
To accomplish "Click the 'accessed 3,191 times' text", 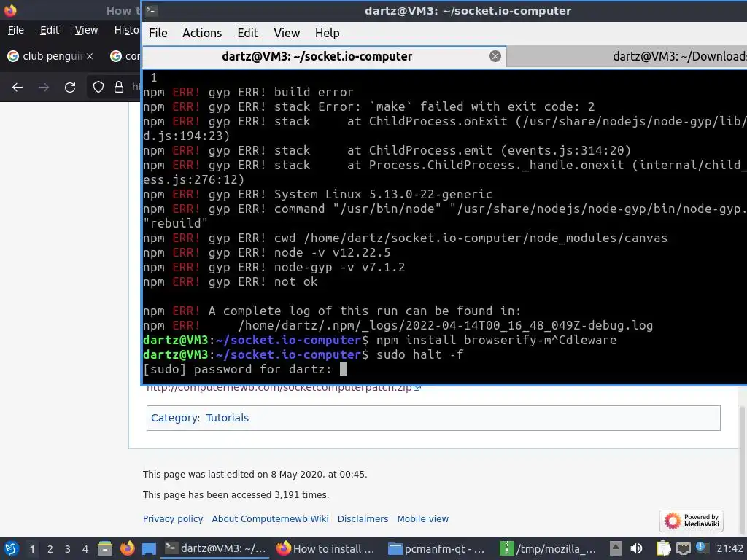I will point(236,495).
